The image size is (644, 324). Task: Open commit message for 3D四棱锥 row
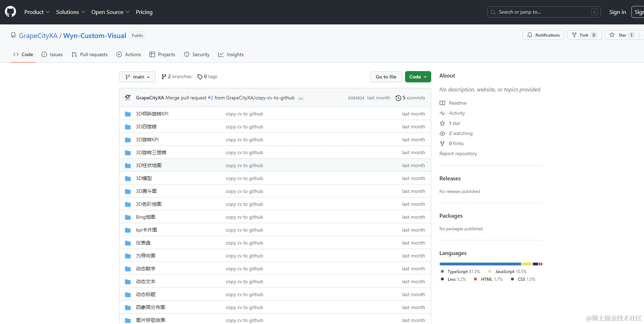[244, 127]
